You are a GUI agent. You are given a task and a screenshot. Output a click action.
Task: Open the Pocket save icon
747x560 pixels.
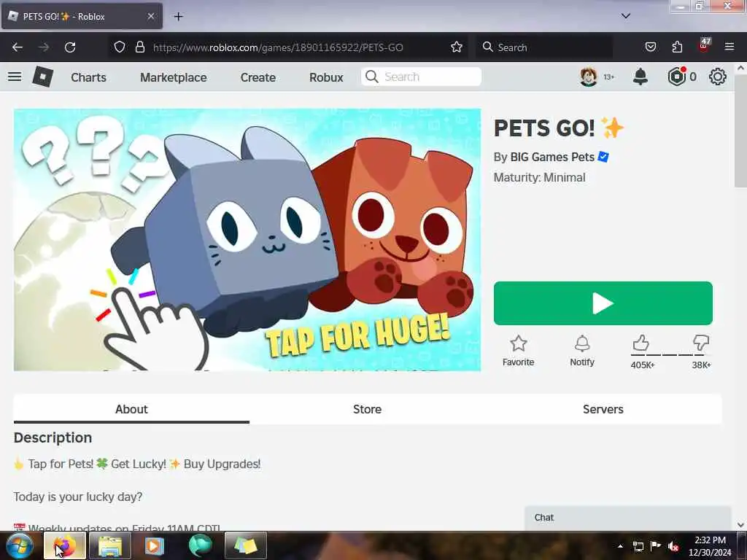650,47
